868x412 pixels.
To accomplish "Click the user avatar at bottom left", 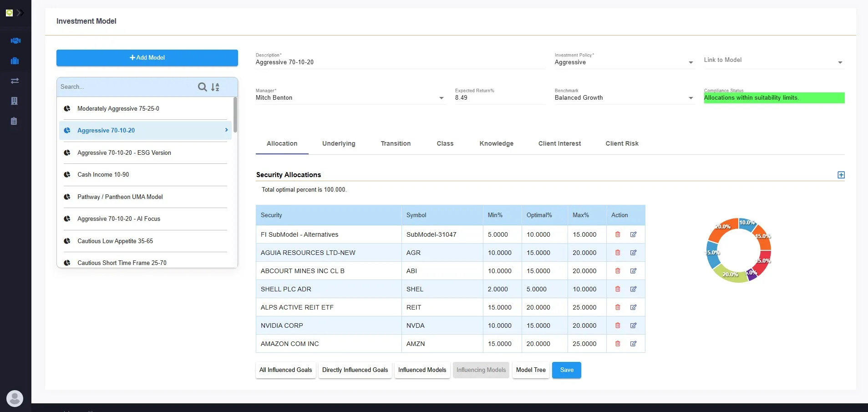I will (15, 398).
